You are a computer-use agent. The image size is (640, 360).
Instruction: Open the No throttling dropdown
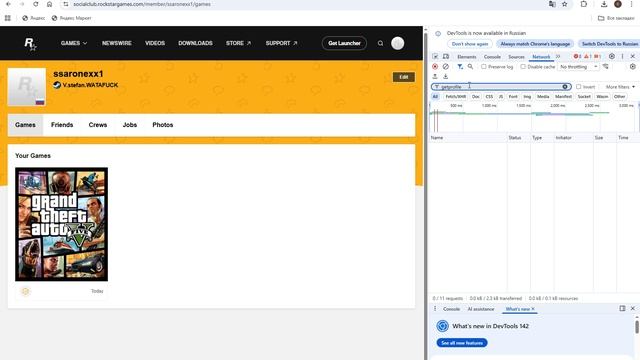tap(579, 67)
